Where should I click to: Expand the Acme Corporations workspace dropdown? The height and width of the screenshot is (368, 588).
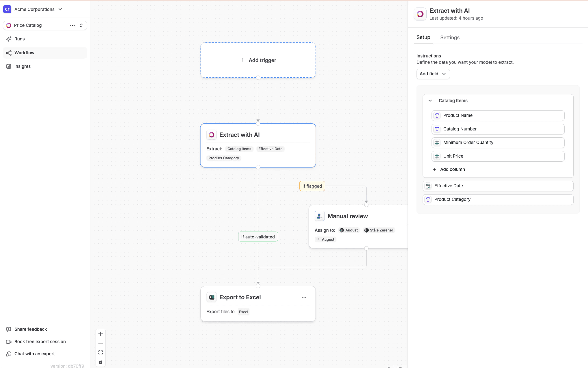60,9
